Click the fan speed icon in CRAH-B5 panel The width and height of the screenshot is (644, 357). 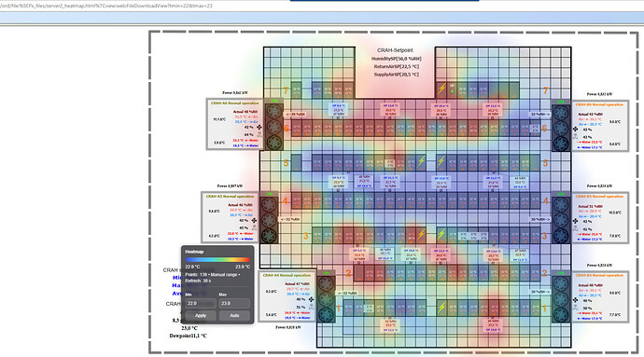[576, 221]
